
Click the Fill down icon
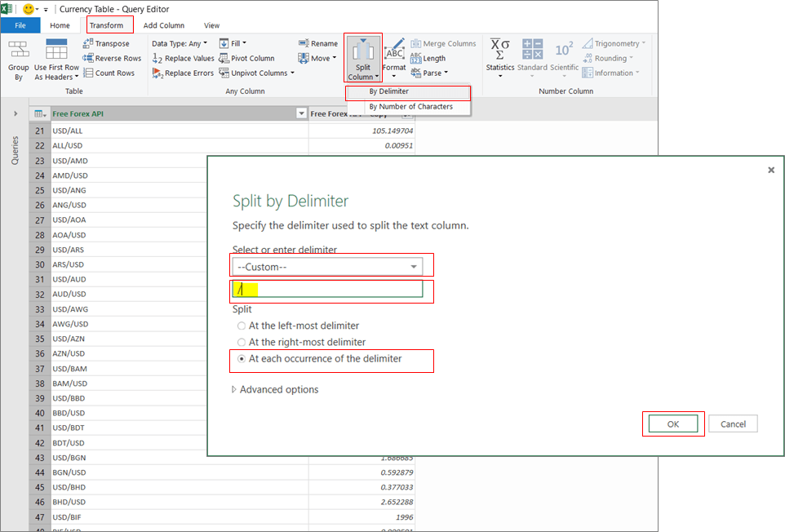[x=224, y=43]
